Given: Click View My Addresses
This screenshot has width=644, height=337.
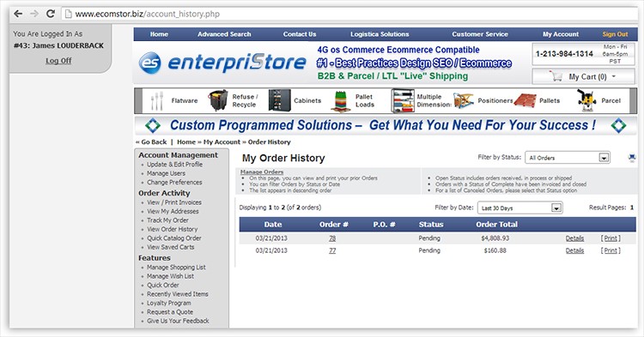Looking at the screenshot, I should tap(173, 212).
